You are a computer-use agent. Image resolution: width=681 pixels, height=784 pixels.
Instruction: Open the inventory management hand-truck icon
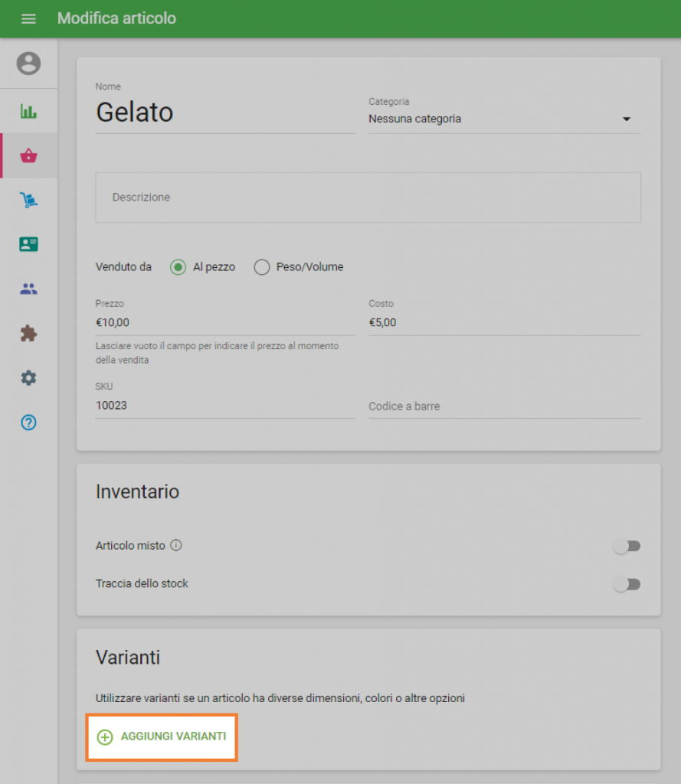(28, 200)
